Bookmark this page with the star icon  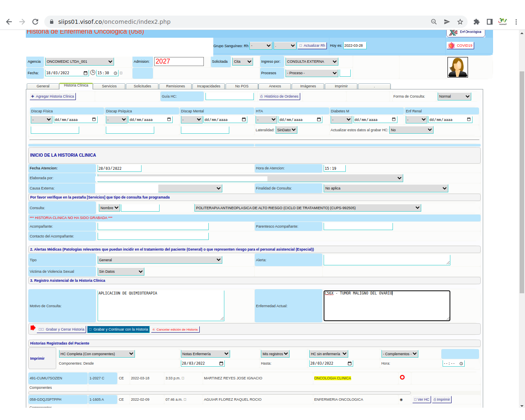460,22
